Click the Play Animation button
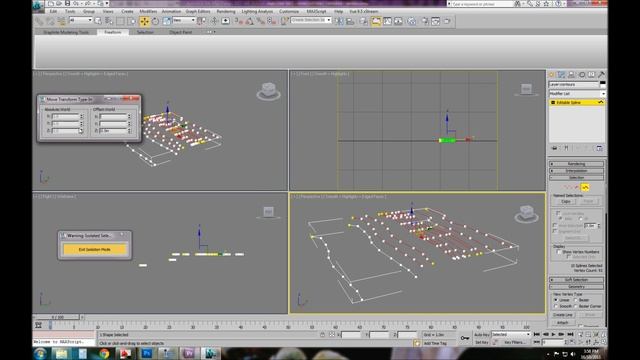This screenshot has height=360, width=640. coord(553,334)
